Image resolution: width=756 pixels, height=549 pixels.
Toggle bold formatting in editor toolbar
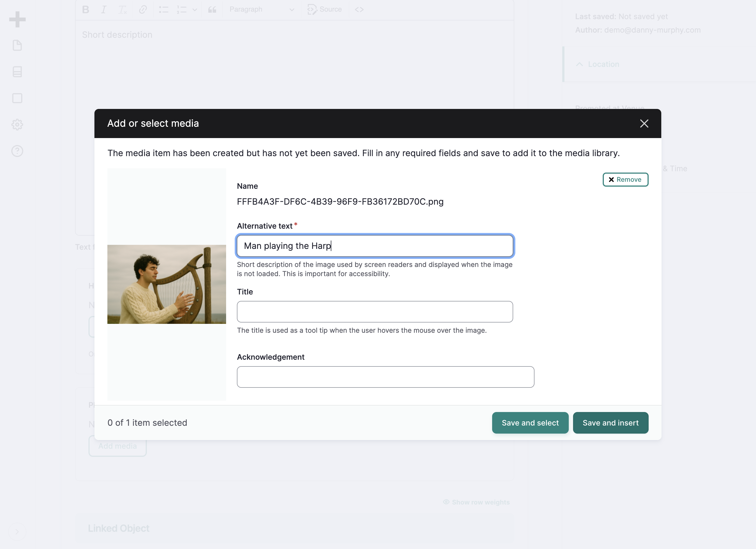(x=86, y=10)
